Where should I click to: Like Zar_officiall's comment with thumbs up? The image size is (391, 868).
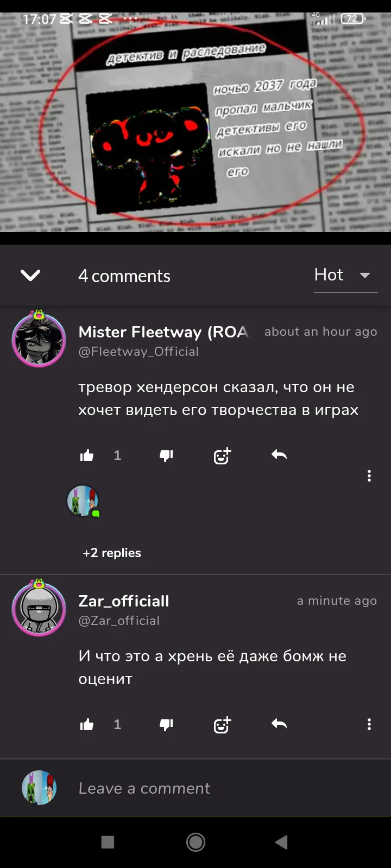87,725
